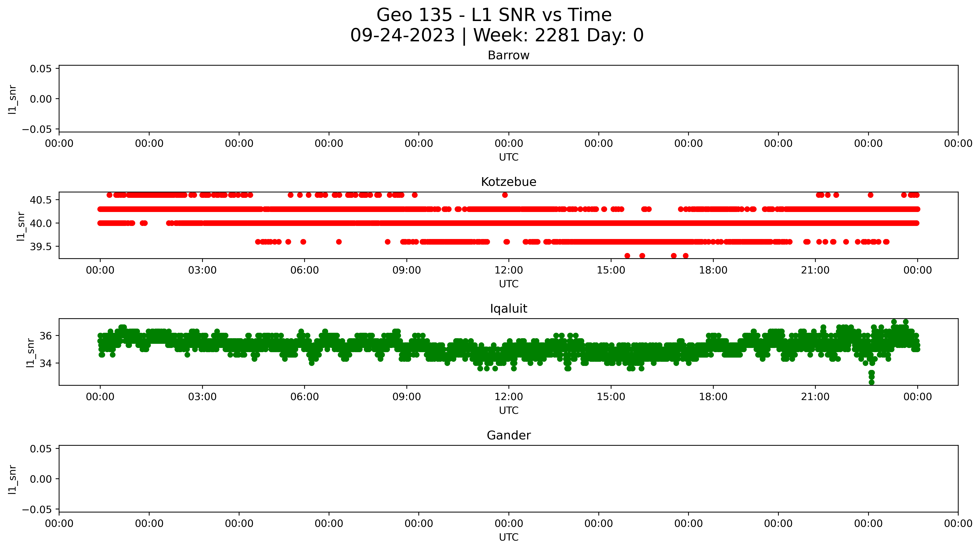
Task: Click the 06:00 x-tick on Kotzebue plot
Action: point(304,270)
